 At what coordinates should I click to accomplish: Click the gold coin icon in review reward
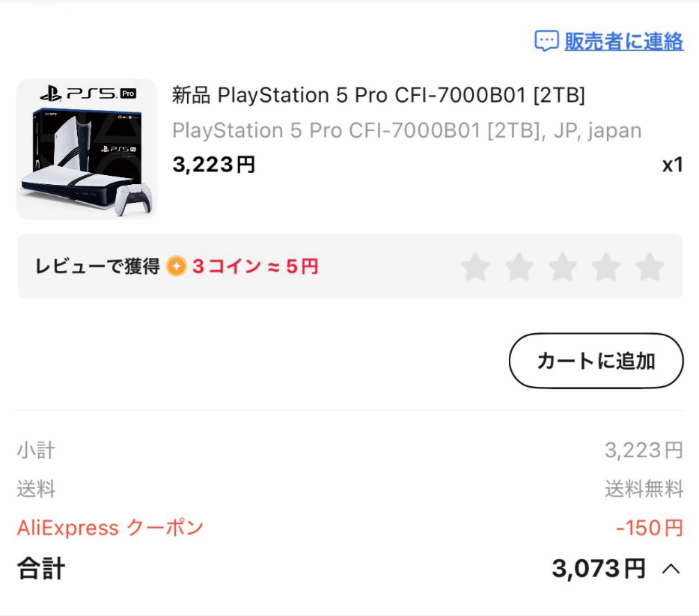click(x=177, y=266)
